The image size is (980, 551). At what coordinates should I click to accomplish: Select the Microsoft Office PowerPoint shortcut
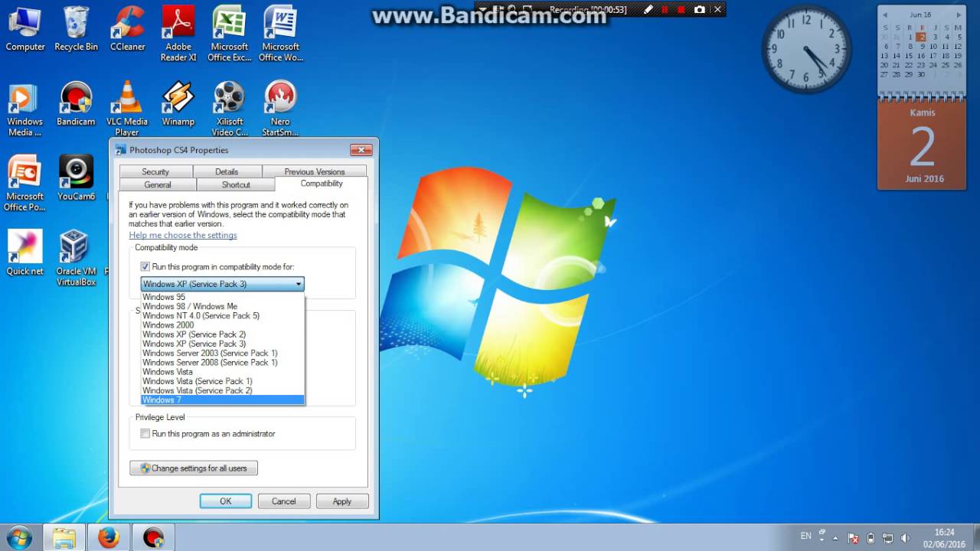pos(25,184)
